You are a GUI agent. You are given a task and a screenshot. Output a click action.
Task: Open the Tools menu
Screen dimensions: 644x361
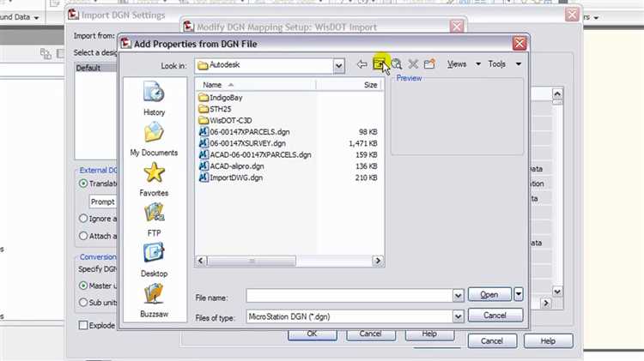coord(496,64)
